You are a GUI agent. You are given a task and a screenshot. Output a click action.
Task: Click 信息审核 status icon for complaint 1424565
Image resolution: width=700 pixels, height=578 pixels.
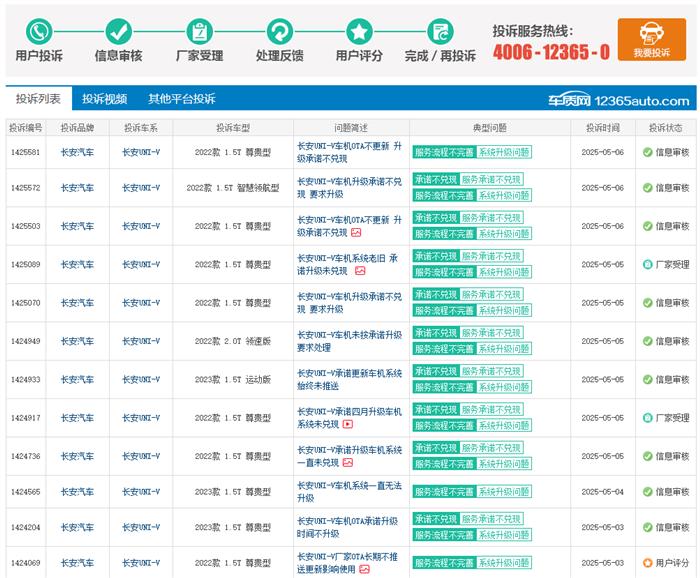(647, 492)
